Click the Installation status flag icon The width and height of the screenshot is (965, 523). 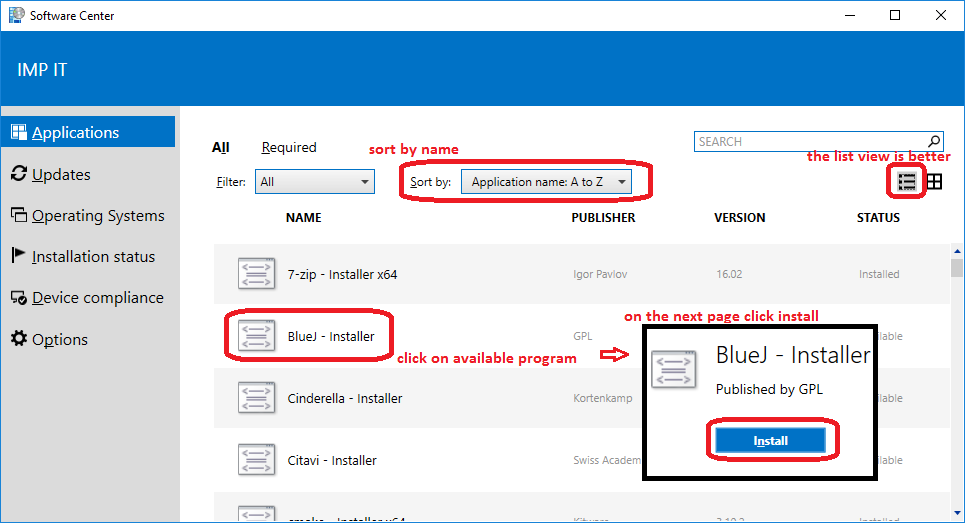pos(18,255)
